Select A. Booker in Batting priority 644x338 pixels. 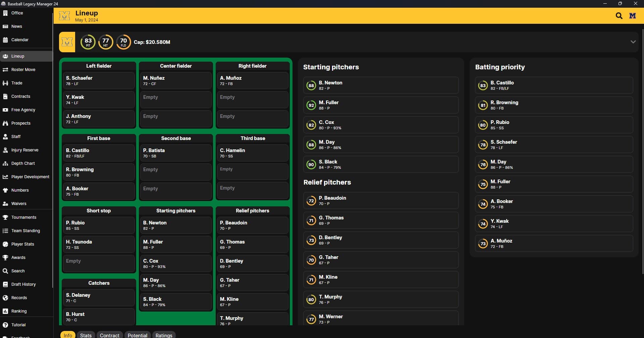554,204
